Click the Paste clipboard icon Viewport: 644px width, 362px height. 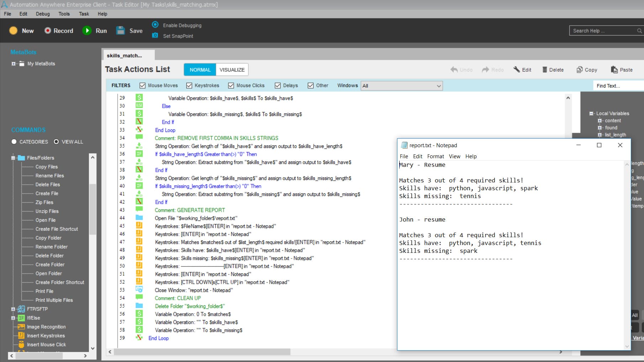[x=614, y=70]
